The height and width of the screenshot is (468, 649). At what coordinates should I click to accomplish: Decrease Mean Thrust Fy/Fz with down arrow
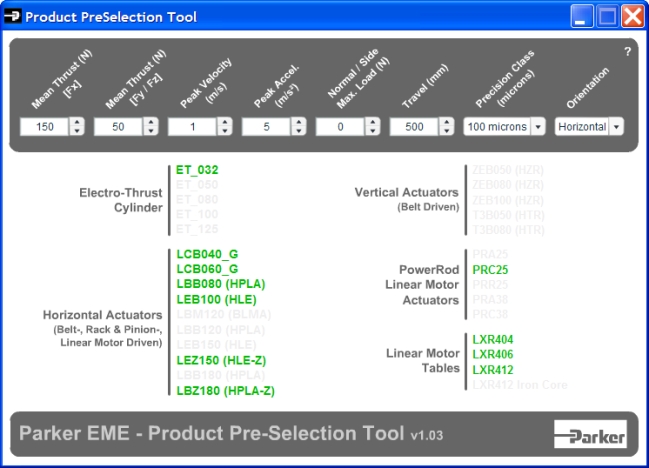(x=151, y=131)
